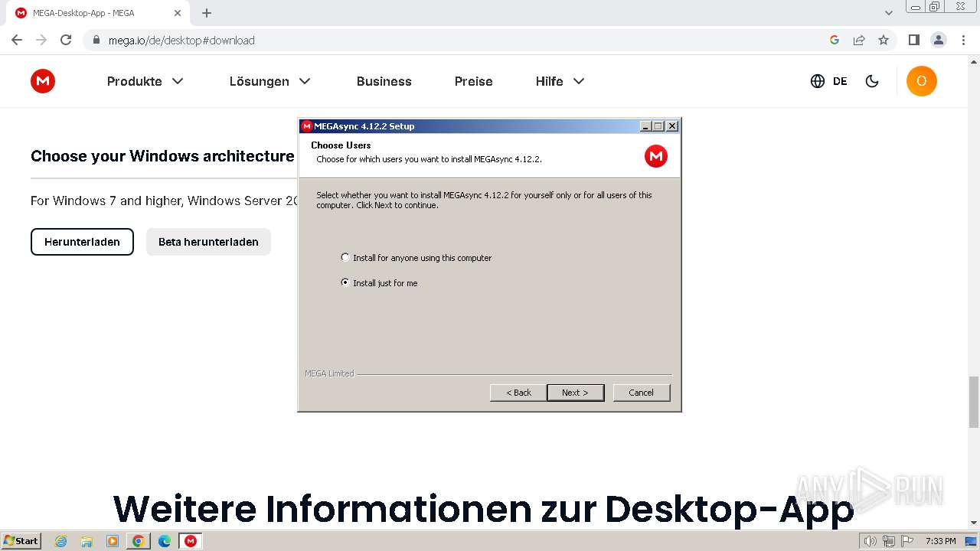Click Next in the setup wizard
Screen dimensions: 980x551
pyautogui.click(x=576, y=393)
